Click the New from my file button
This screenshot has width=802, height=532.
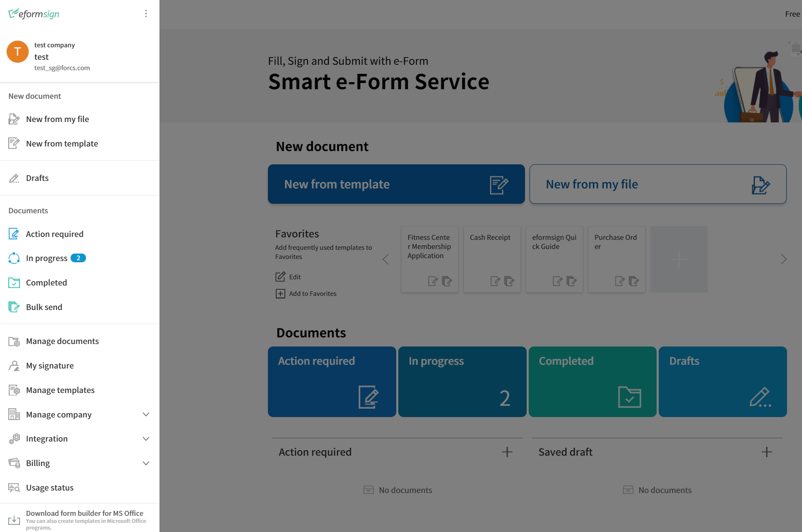tap(658, 184)
